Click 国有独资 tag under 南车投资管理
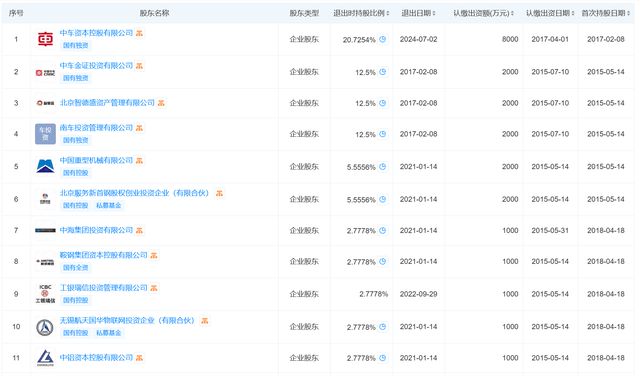Screen dimensions: 640x376 pyautogui.click(x=76, y=140)
